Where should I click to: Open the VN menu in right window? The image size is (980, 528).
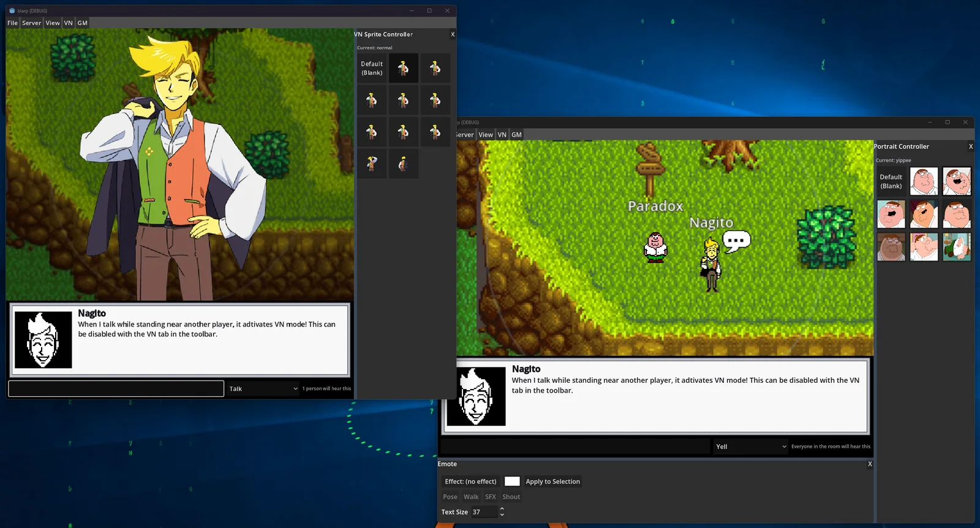pyautogui.click(x=502, y=135)
